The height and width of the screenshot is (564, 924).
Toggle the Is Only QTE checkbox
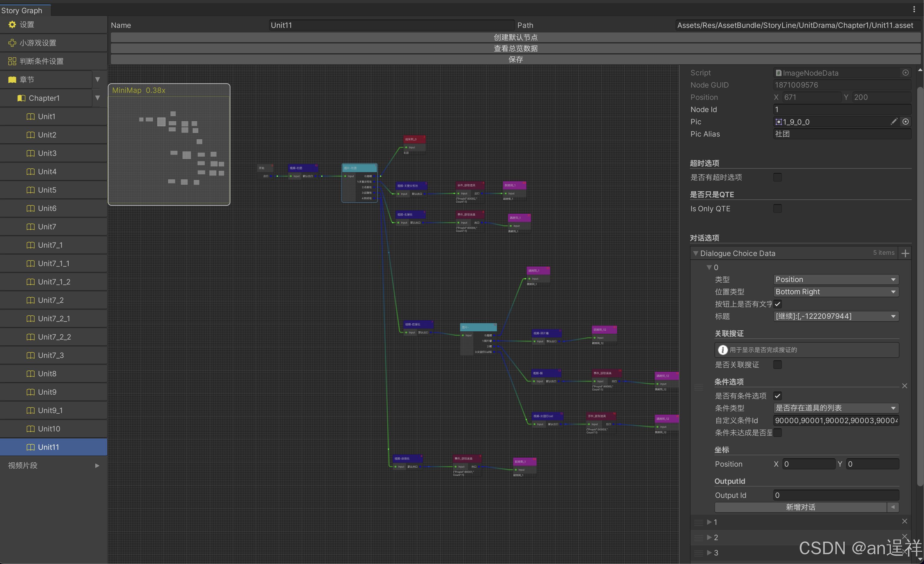[x=777, y=209]
